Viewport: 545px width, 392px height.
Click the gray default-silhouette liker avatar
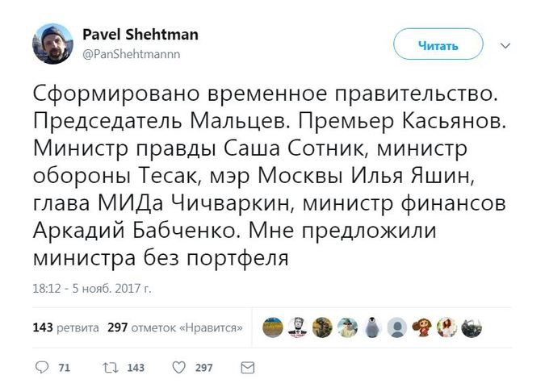tap(396, 327)
